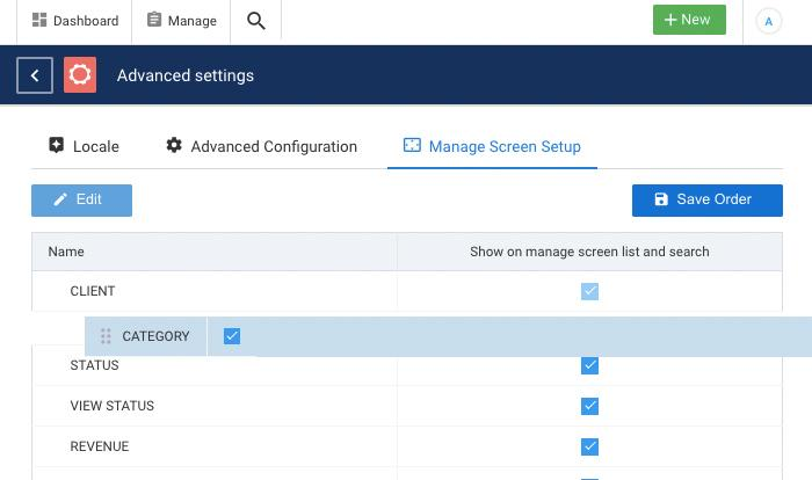
Task: Click the red Advanced settings gear icon
Action: (x=80, y=75)
